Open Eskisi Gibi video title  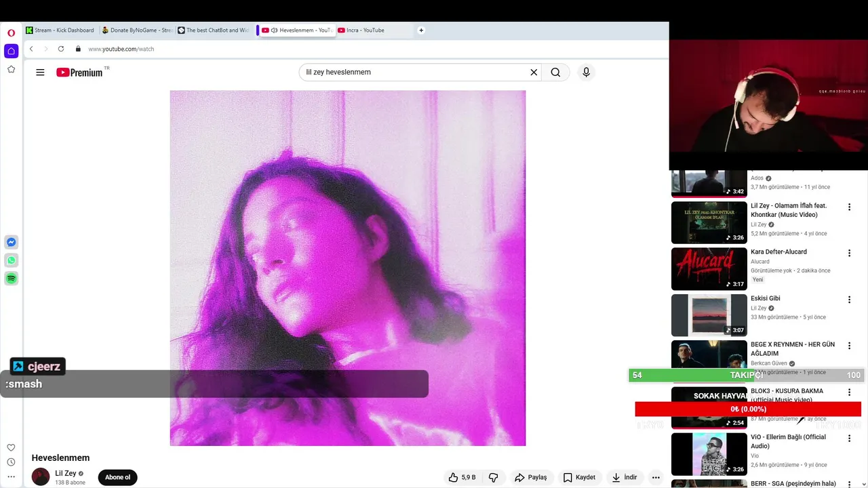point(766,298)
